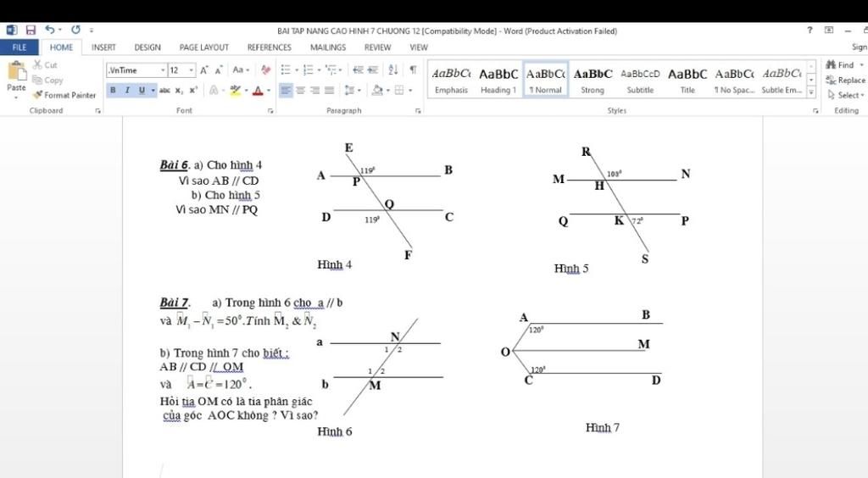Apply the yellow text highlight color
The width and height of the screenshot is (868, 478).
[x=236, y=90]
